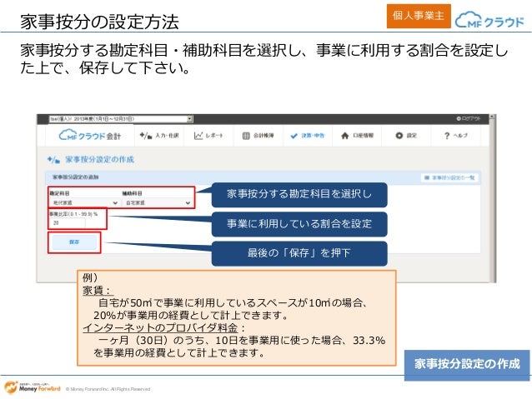Image resolution: width=532 pixels, height=399 pixels.
Task: Click the 家事按分設定の一覧 button
Action: [450, 177]
